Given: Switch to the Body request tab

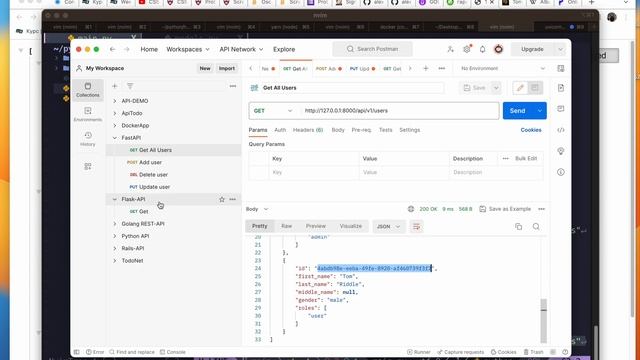Looking at the screenshot, I should 338,130.
